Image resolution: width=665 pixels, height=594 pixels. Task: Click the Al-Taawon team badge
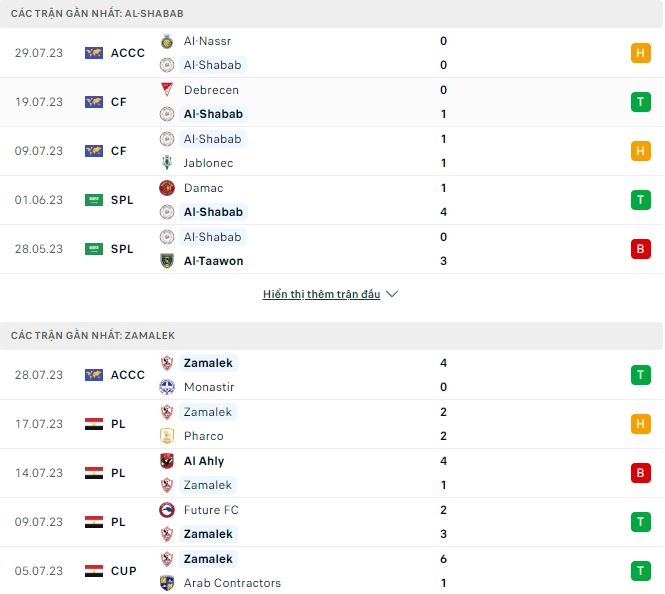(167, 261)
